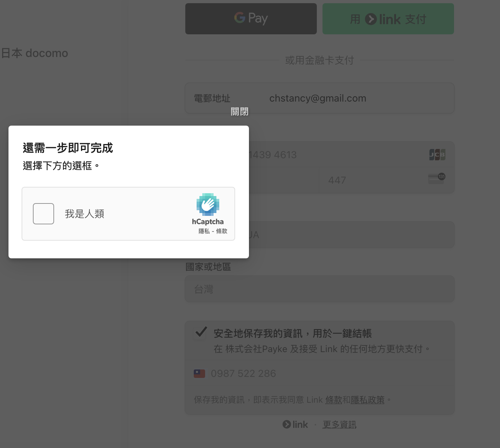Click the Taiwan flag country code icon
The image size is (500, 448).
pos(199,373)
